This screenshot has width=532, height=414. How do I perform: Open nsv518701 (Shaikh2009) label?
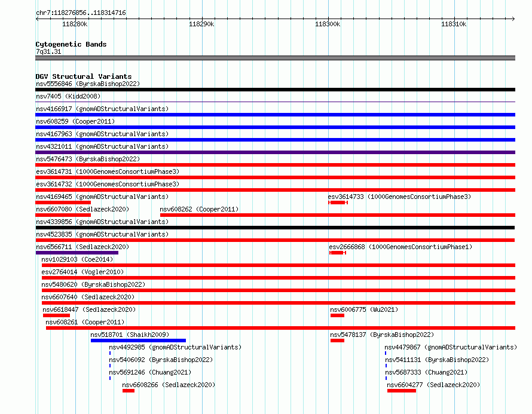130,335
